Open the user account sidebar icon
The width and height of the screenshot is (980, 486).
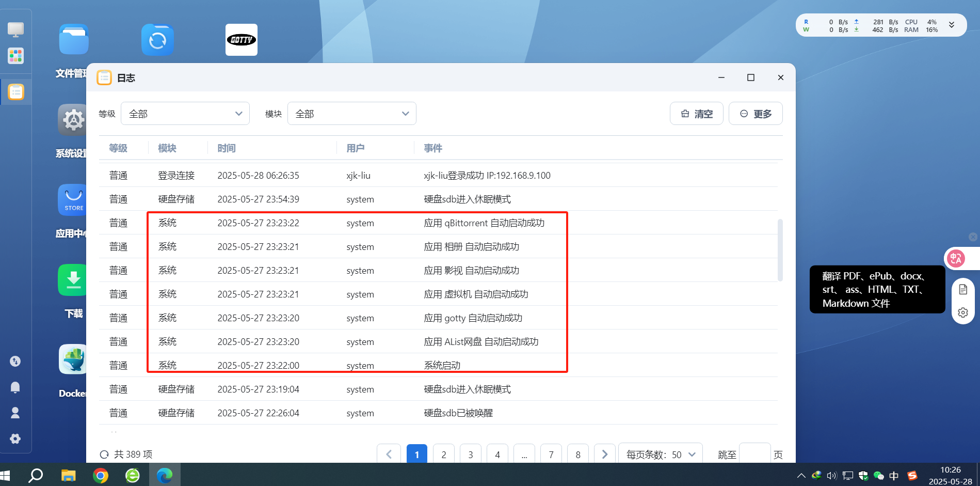point(15,413)
